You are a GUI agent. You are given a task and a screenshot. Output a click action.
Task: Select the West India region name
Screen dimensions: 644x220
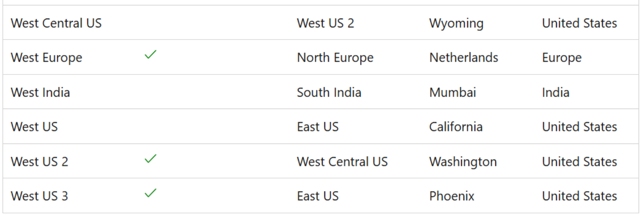click(40, 92)
